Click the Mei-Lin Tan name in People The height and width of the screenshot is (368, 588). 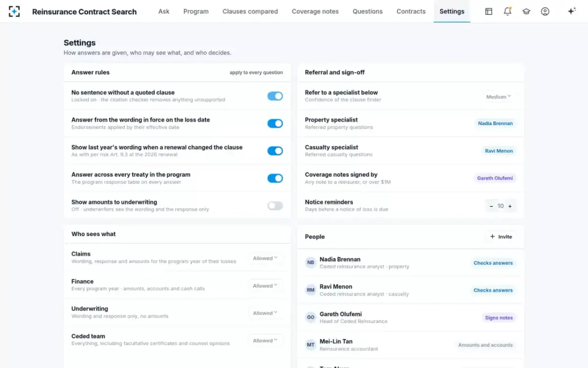(x=336, y=342)
